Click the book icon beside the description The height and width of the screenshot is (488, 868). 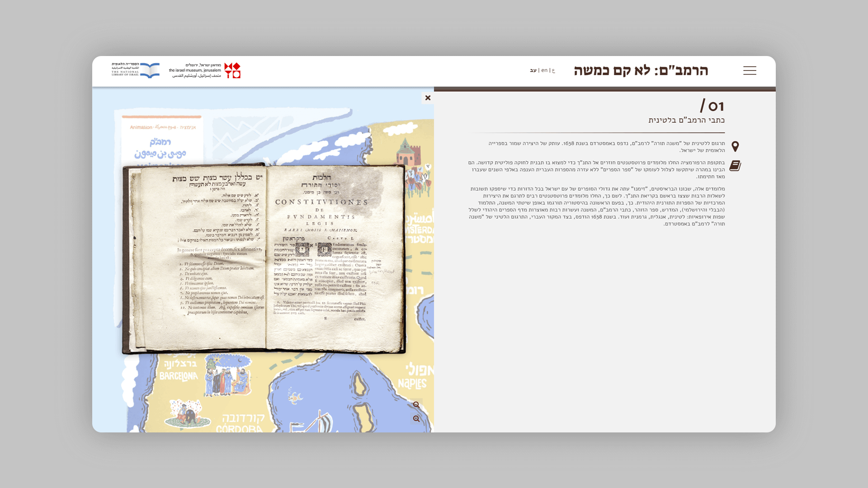pos(735,166)
